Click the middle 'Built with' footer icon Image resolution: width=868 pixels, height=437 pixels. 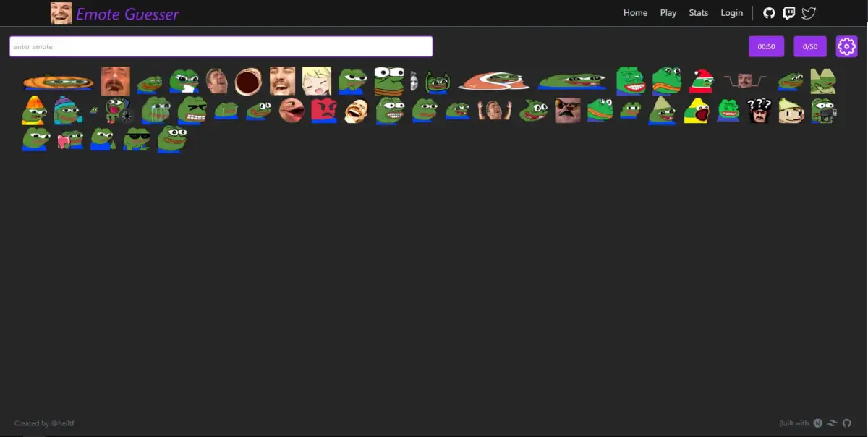(x=832, y=423)
